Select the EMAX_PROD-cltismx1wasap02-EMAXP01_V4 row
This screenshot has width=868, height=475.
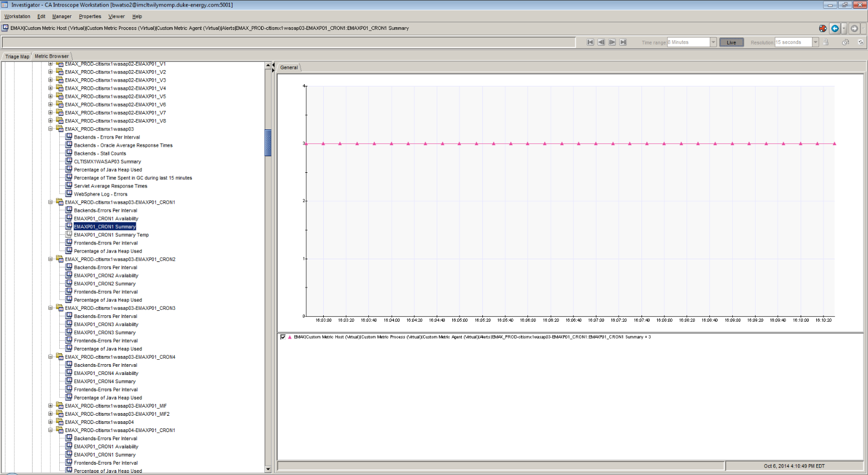point(116,88)
